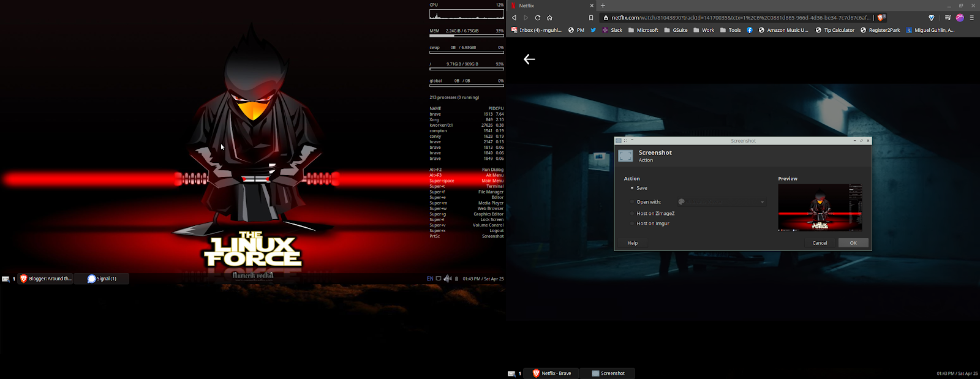Click the screenshot preview thumbnail
The width and height of the screenshot is (980, 379).
tap(820, 208)
